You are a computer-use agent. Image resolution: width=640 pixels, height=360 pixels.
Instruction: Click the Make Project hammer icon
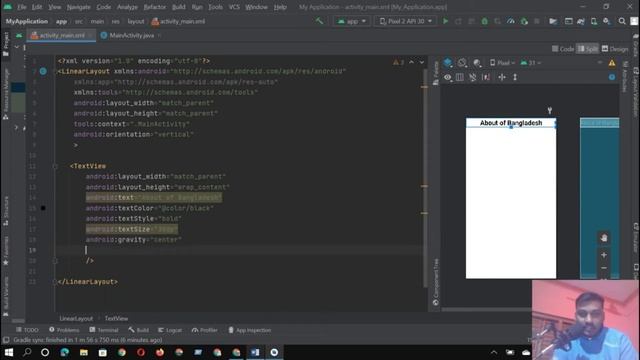(319, 21)
